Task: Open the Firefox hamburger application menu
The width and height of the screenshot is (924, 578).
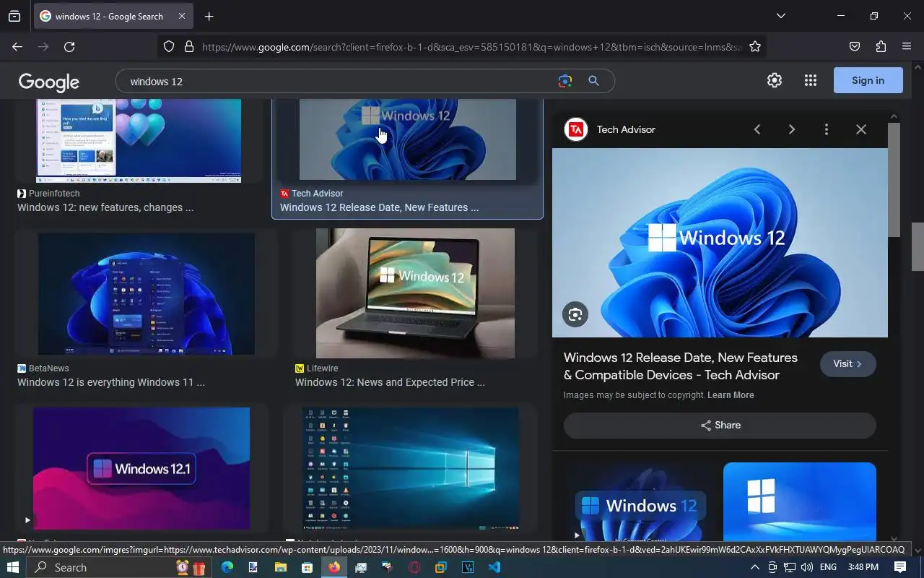Action: click(x=907, y=47)
